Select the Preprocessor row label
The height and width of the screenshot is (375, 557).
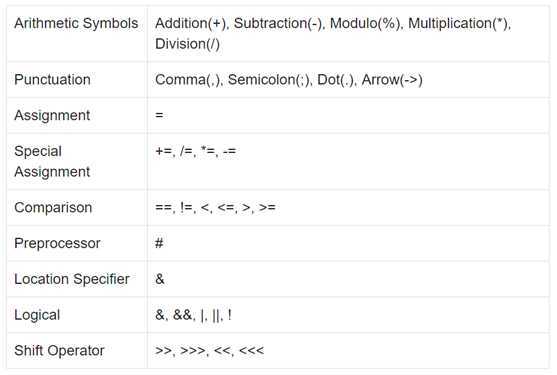click(57, 243)
